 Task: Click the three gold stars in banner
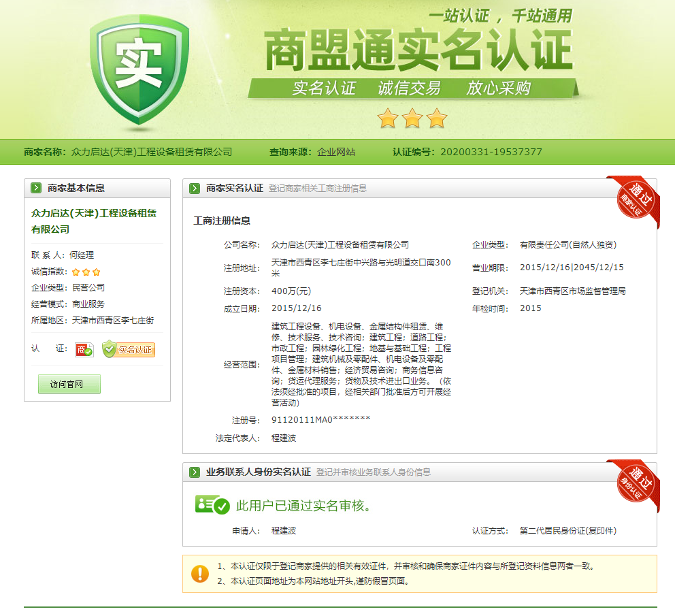pyautogui.click(x=412, y=118)
